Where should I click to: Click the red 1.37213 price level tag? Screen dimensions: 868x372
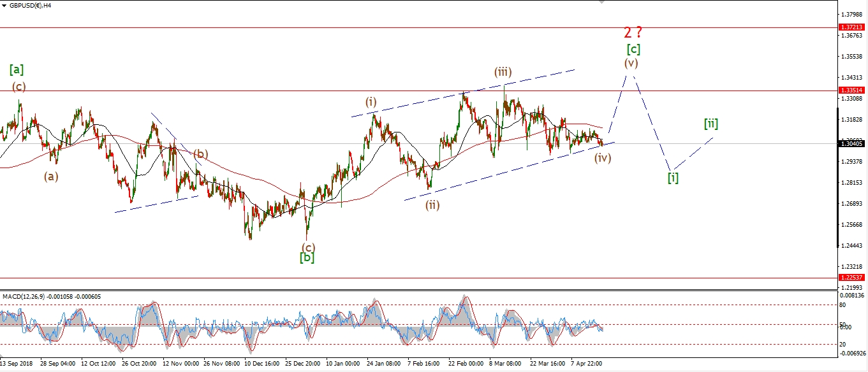(852, 27)
